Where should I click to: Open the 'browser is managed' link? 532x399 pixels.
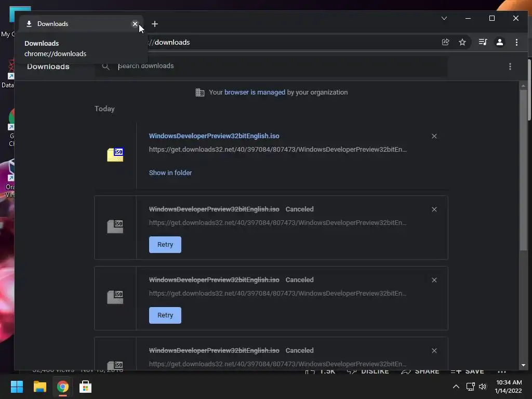[x=255, y=92]
